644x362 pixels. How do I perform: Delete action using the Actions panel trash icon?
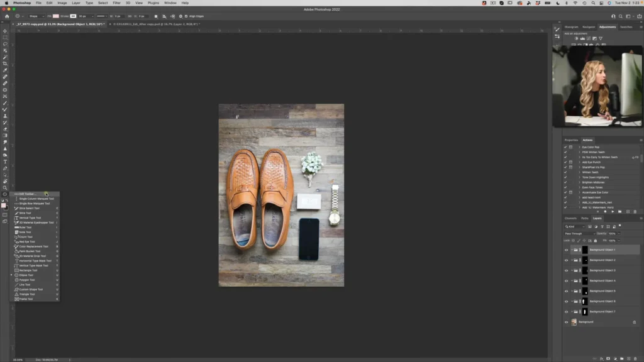coord(635,212)
